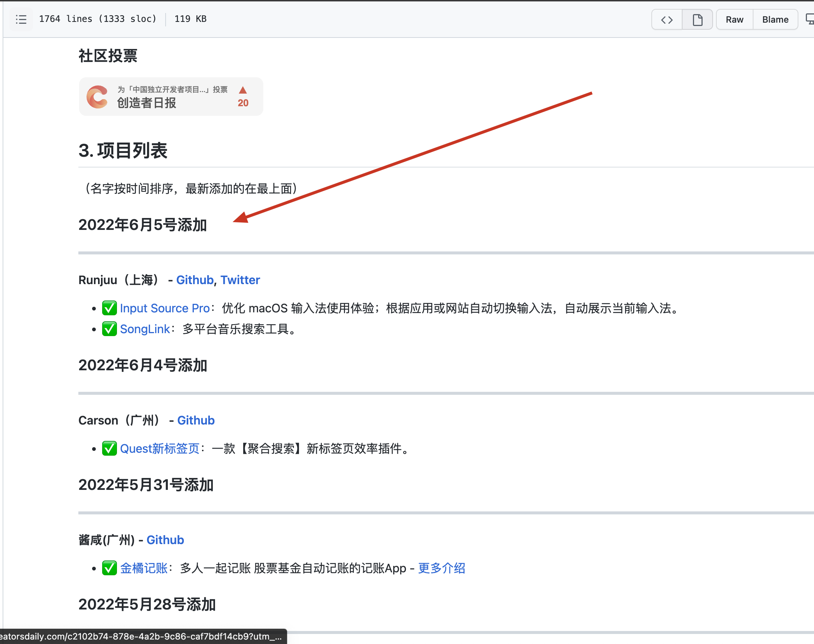814x644 pixels.
Task: Open the Blame view
Action: [x=775, y=19]
